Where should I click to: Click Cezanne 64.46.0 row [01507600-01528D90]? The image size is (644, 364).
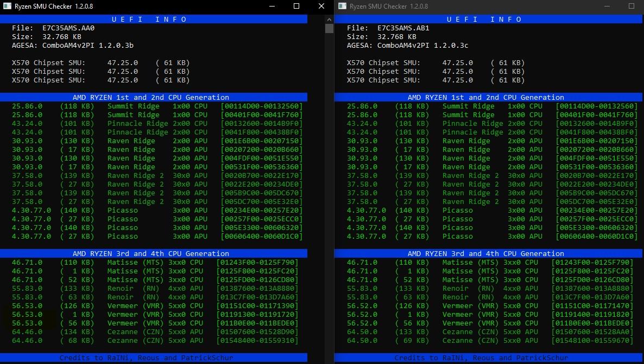155,331
